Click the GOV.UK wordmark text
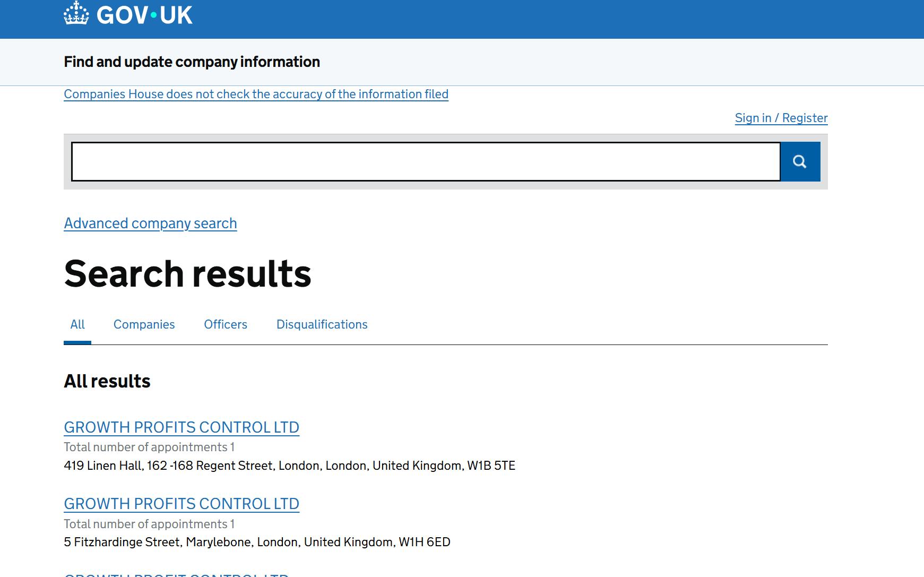The width and height of the screenshot is (924, 577). (x=144, y=14)
